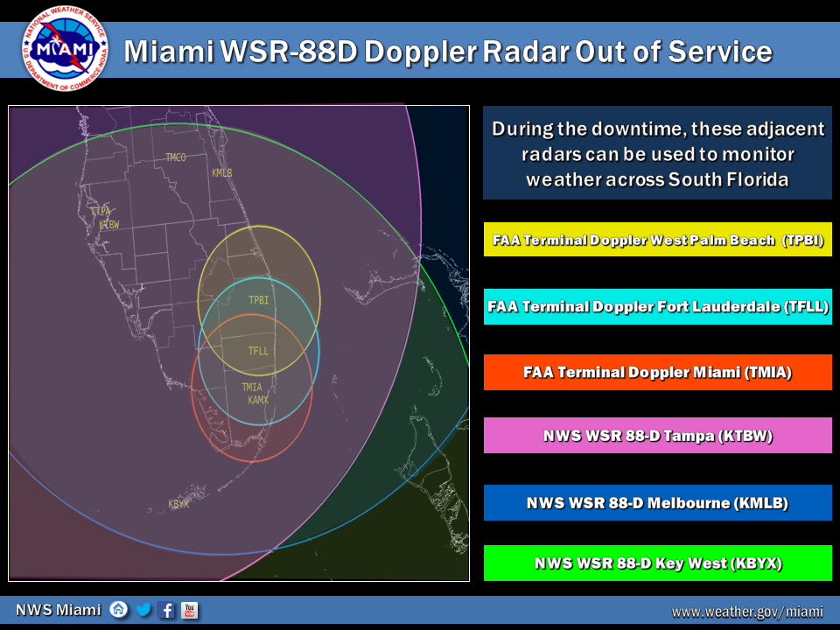Viewport: 840px width, 630px height.
Task: Select the yellow West Palm Beach (TPBI) bar
Action: [658, 240]
